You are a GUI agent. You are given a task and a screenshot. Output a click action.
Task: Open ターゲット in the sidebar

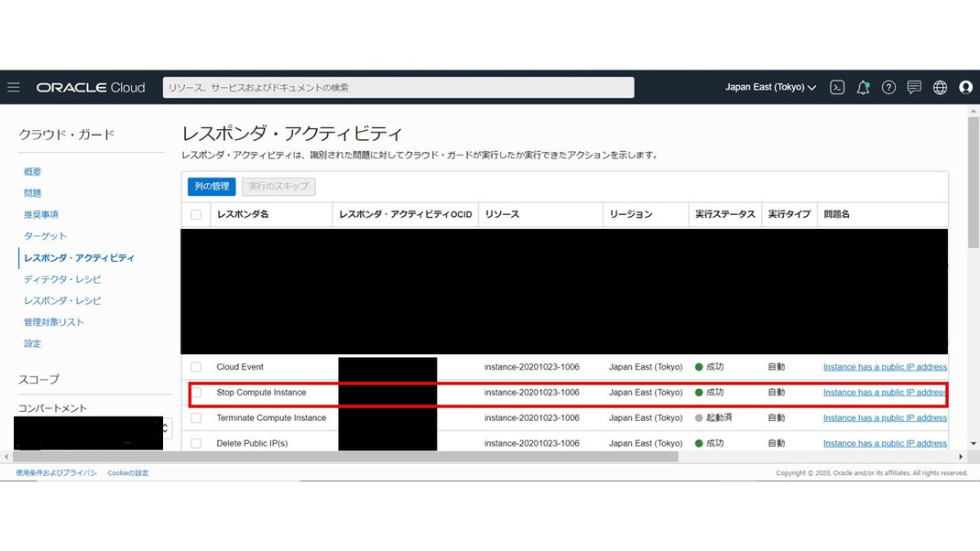[x=45, y=236]
